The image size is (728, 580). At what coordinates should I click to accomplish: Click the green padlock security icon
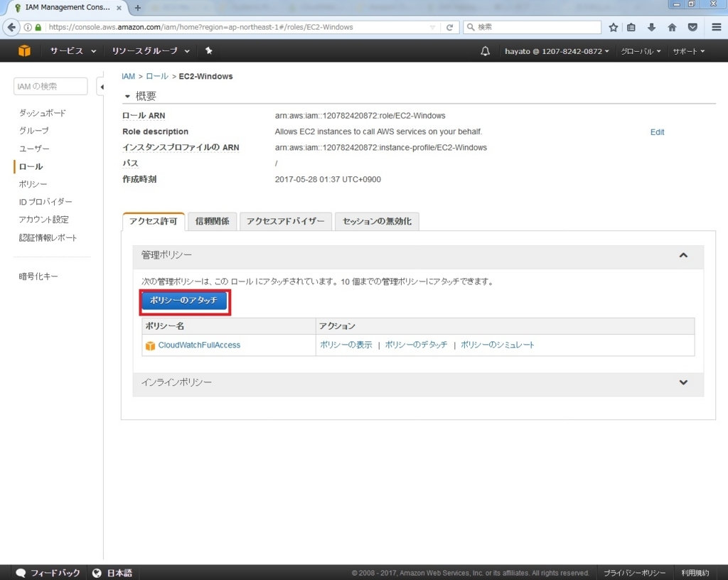point(38,28)
